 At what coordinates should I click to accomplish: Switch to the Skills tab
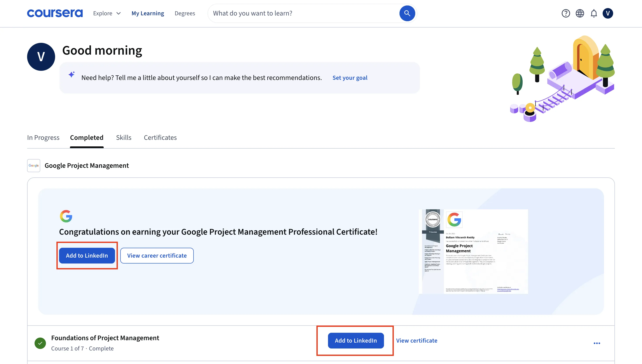click(x=124, y=137)
